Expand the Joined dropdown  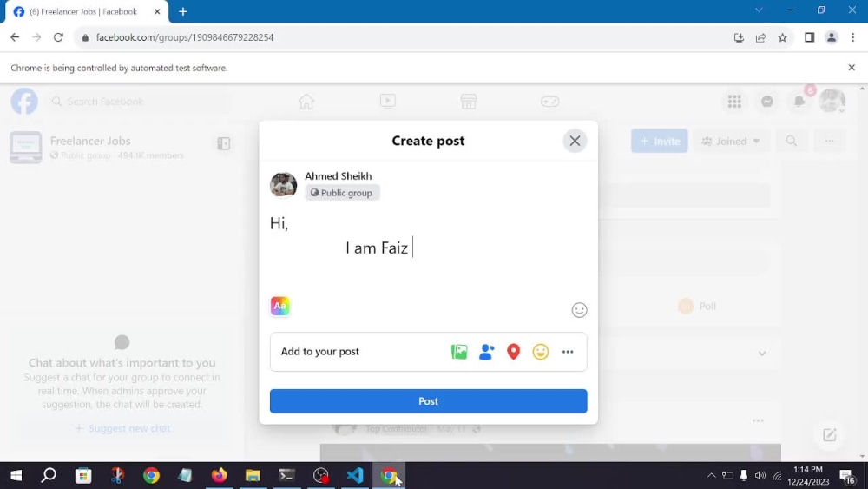731,142
